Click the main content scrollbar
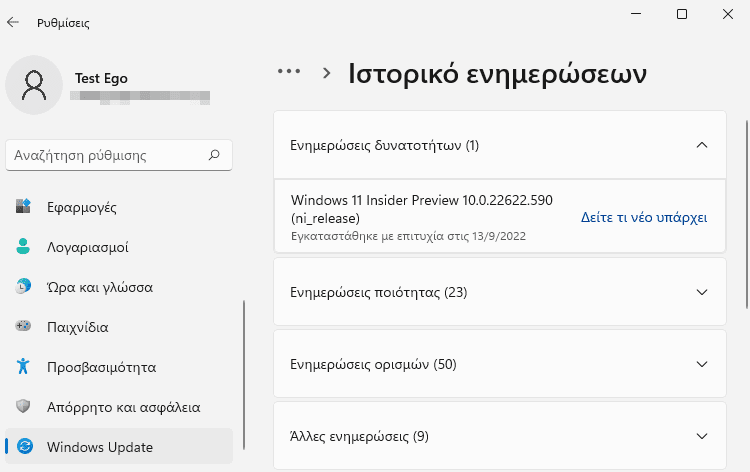 pos(747,214)
